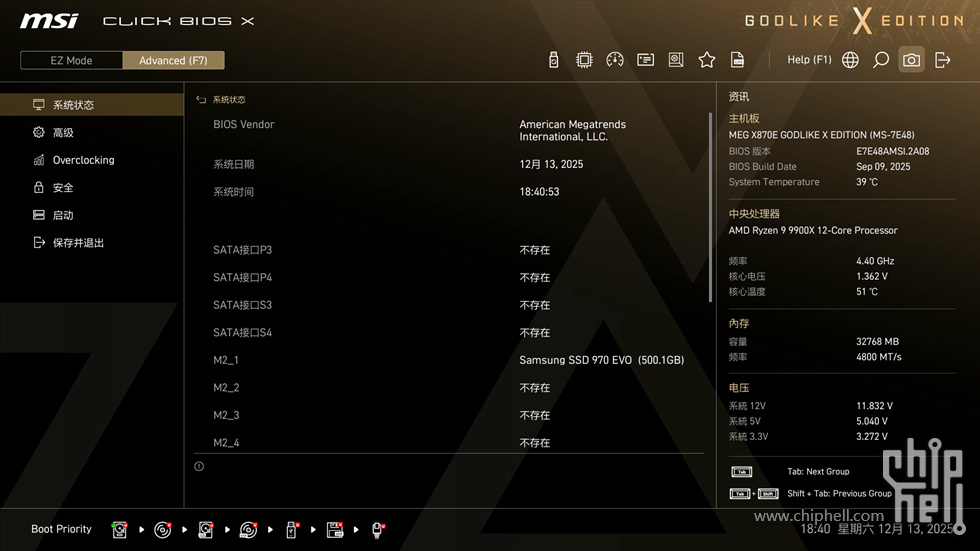This screenshot has height=551, width=980.
Task: Click the speedometer gauge icon
Action: click(x=615, y=60)
